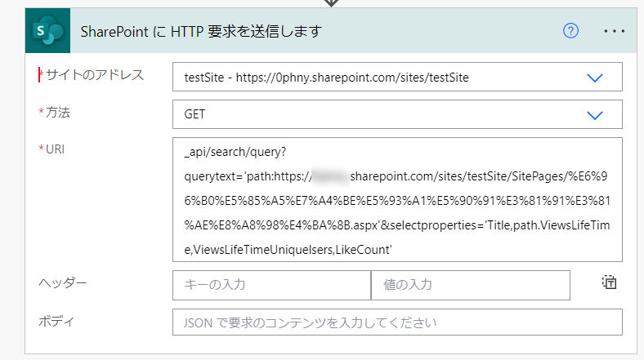644x360 pixels.
Task: Focus the header key input (キーの入力)
Action: coord(272,285)
